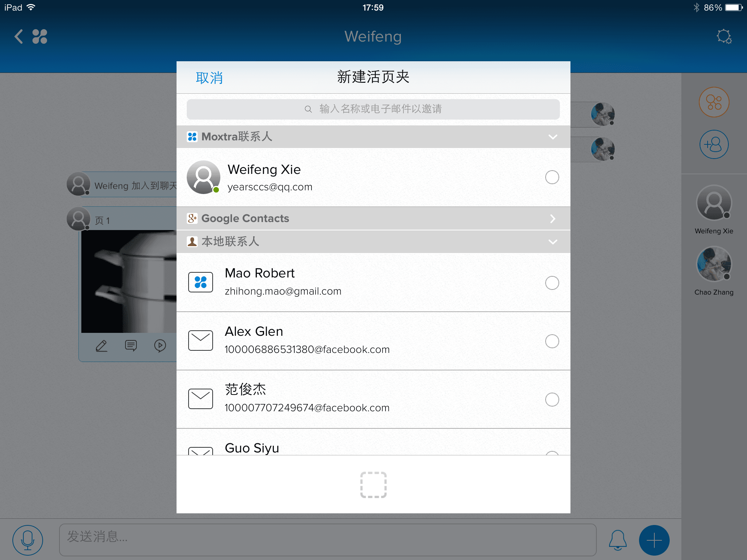This screenshot has width=747, height=560.
Task: Tap Alex Glen's envelope icon
Action: [x=201, y=341]
